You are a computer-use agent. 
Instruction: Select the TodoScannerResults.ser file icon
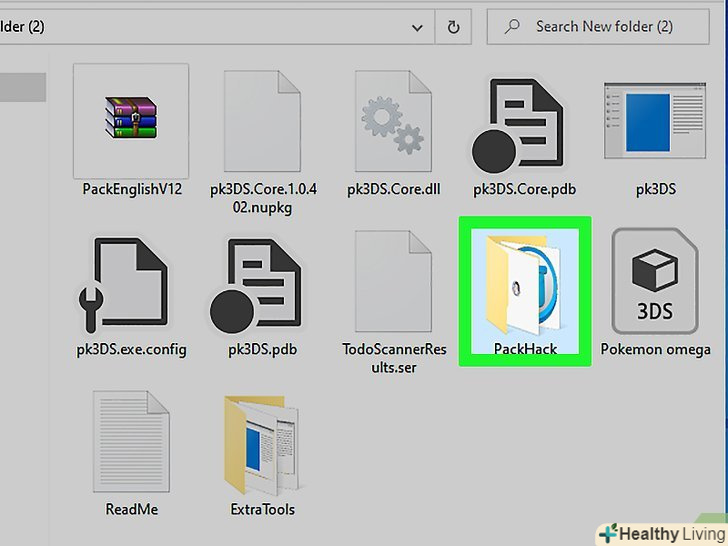coord(393,281)
